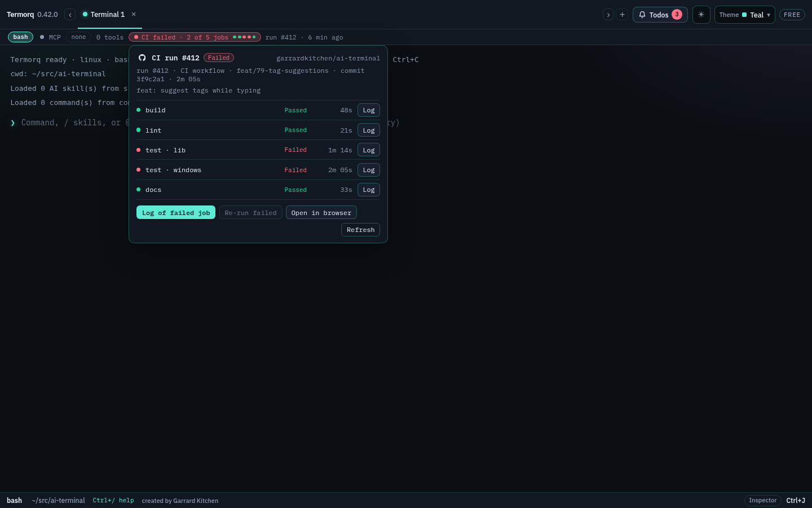Click Open in browser button
This screenshot has height=508, width=812.
pos(321,213)
